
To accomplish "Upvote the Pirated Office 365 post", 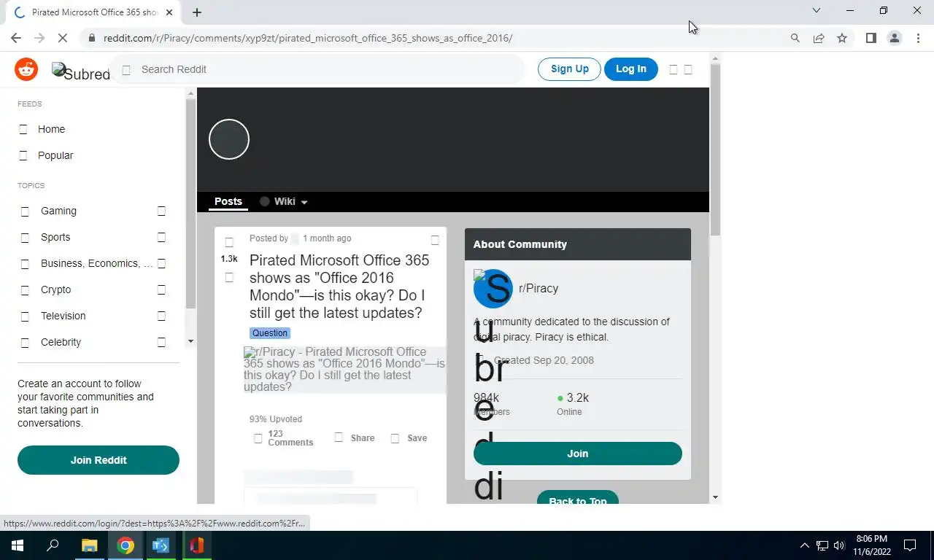I will (x=229, y=242).
